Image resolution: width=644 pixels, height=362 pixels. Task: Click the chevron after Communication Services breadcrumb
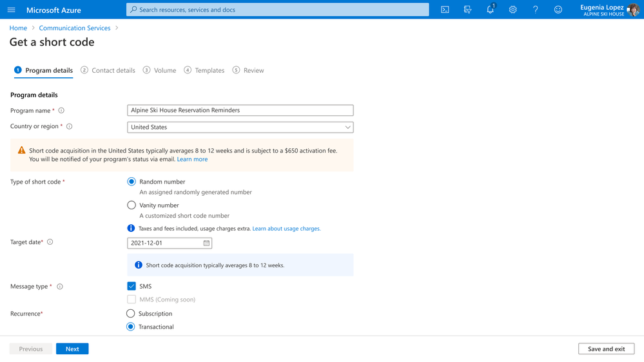117,28
